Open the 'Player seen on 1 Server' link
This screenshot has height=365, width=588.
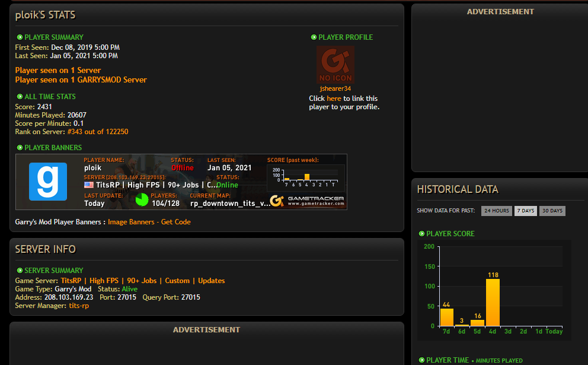[57, 70]
